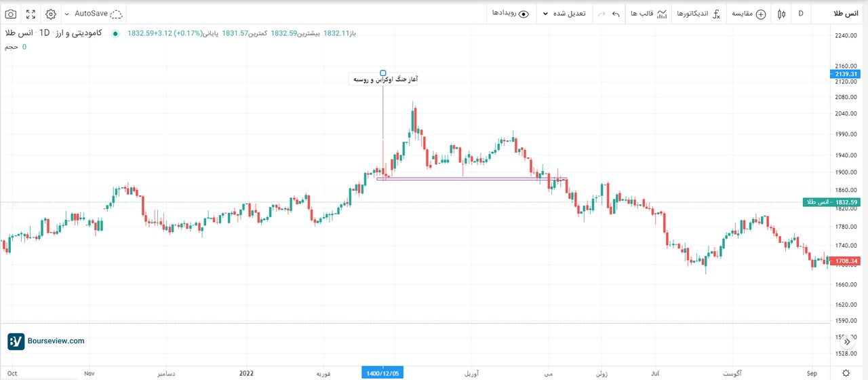Screen dimensions: 868x380
Task: Enter fullscreen chart mode
Action: (x=31, y=14)
